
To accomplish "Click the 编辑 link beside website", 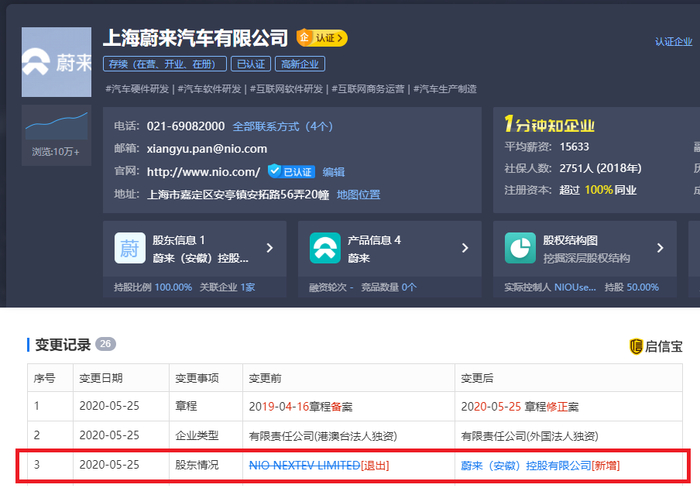I will point(333,172).
